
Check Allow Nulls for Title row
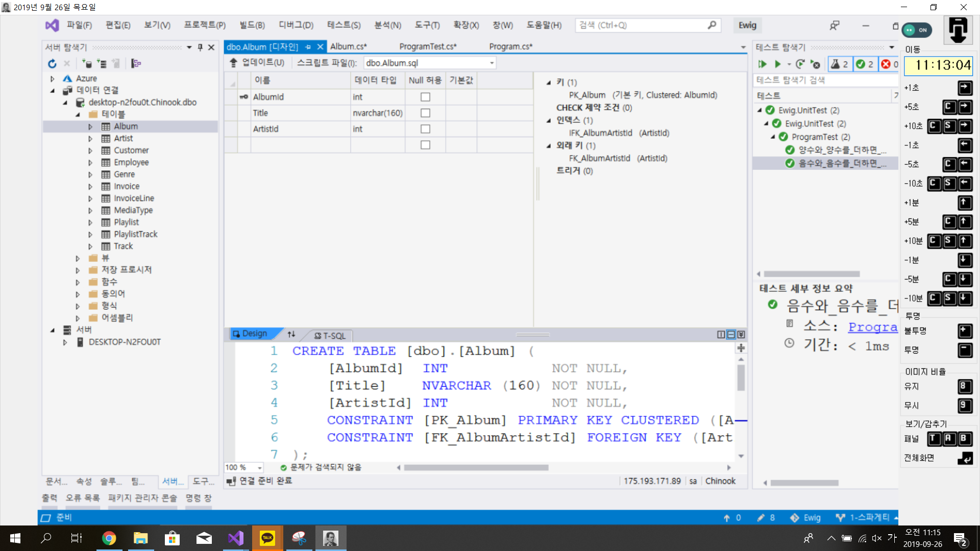click(425, 113)
